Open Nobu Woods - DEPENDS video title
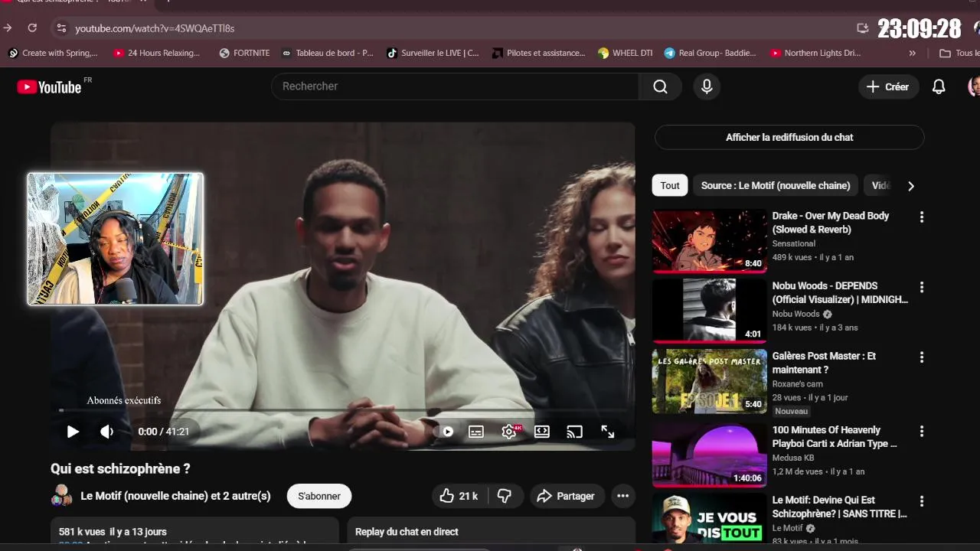This screenshot has height=551, width=980. point(840,292)
